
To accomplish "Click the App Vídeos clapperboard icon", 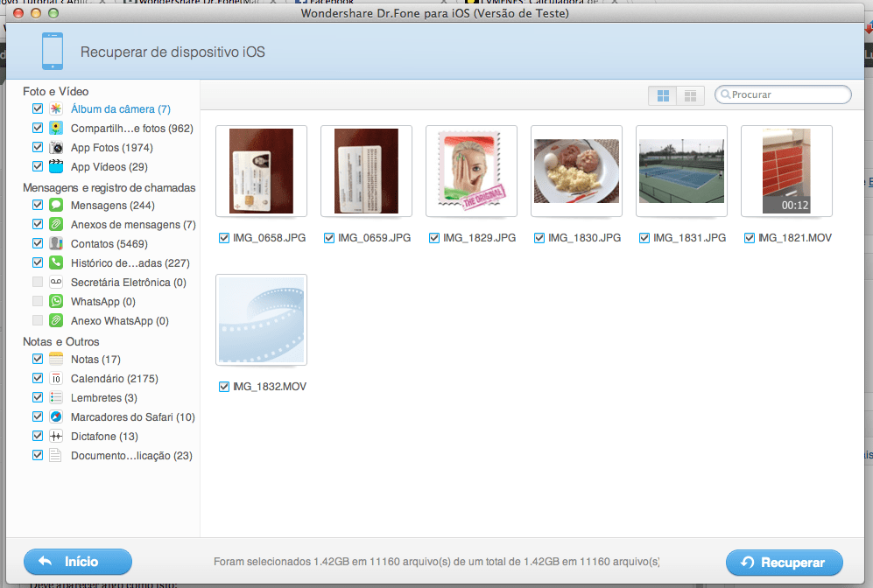I will [x=56, y=166].
